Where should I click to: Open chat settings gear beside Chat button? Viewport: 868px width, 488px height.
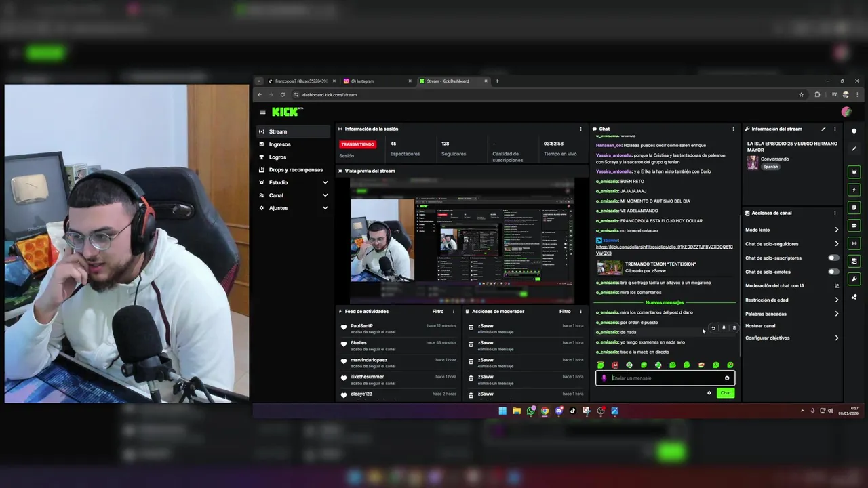(x=709, y=393)
